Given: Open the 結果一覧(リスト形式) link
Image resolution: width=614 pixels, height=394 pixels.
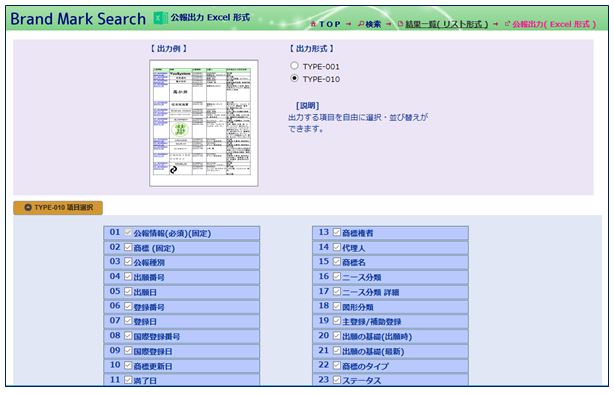Looking at the screenshot, I should 446,24.
